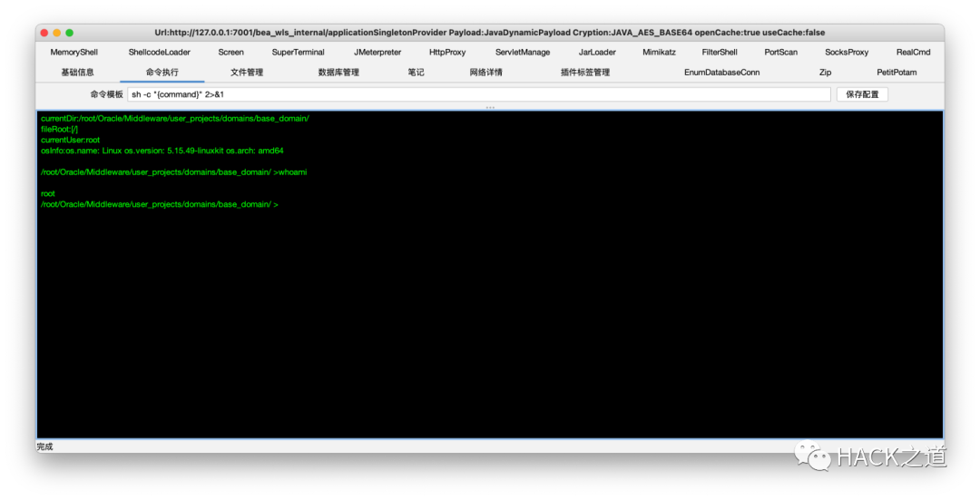
Task: Switch to the PortScan tab
Action: tap(780, 53)
